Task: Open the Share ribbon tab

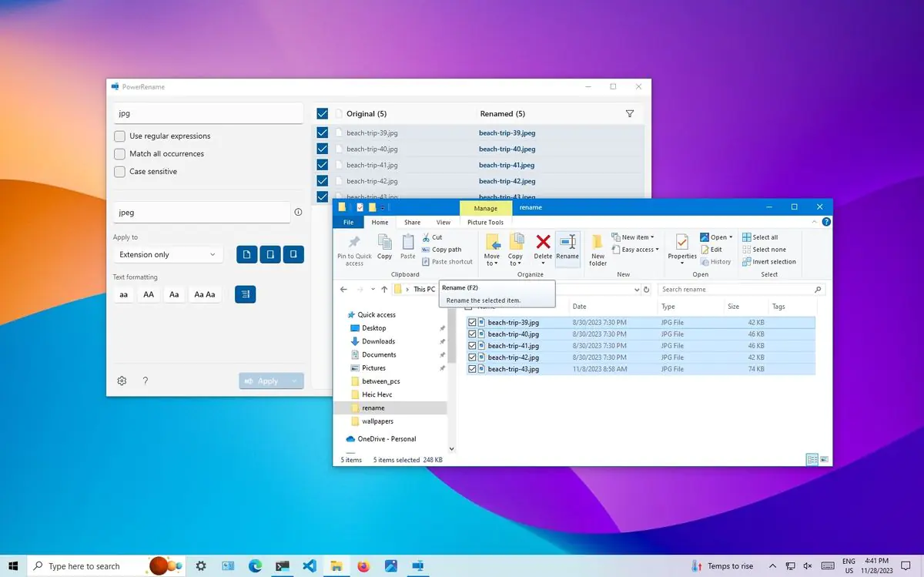Action: 413,223
